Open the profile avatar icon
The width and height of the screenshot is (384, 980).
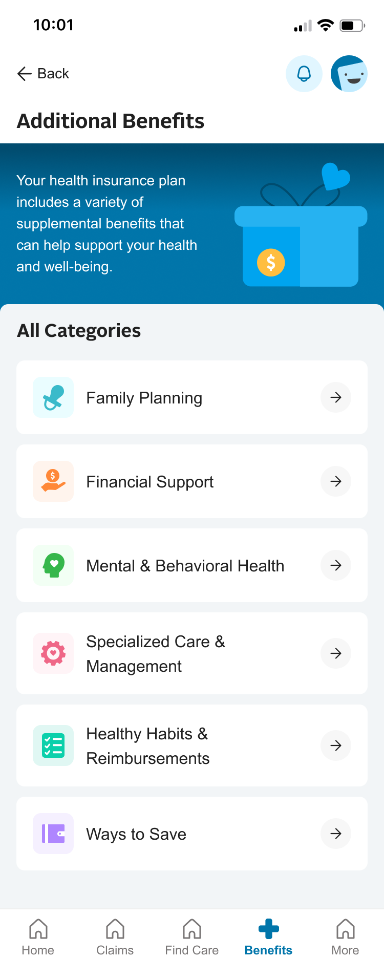click(349, 74)
